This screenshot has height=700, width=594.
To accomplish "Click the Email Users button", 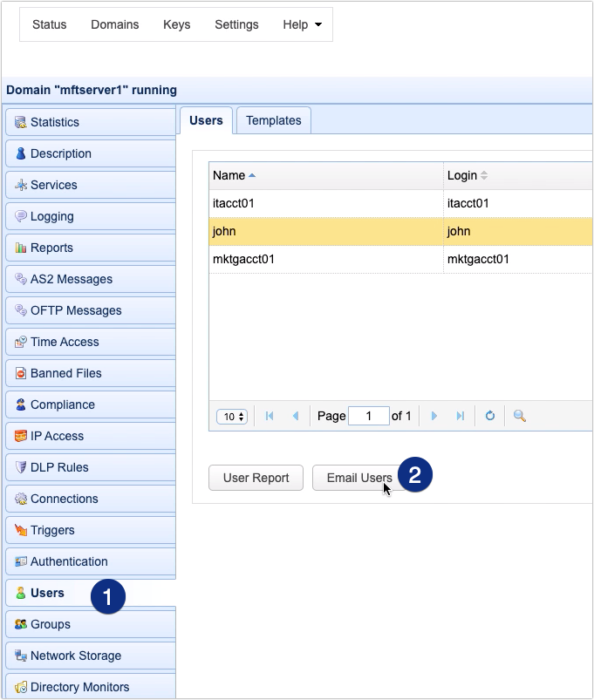I will (x=358, y=478).
